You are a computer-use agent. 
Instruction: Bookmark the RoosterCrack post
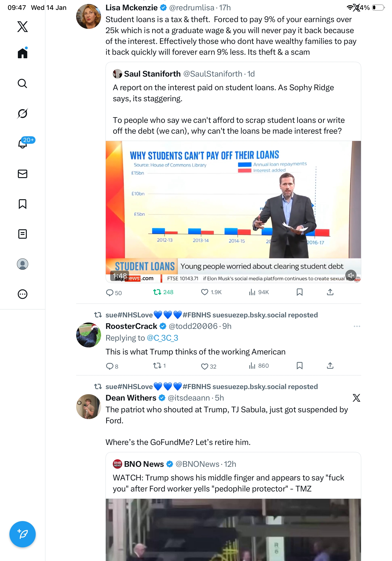[x=299, y=366]
